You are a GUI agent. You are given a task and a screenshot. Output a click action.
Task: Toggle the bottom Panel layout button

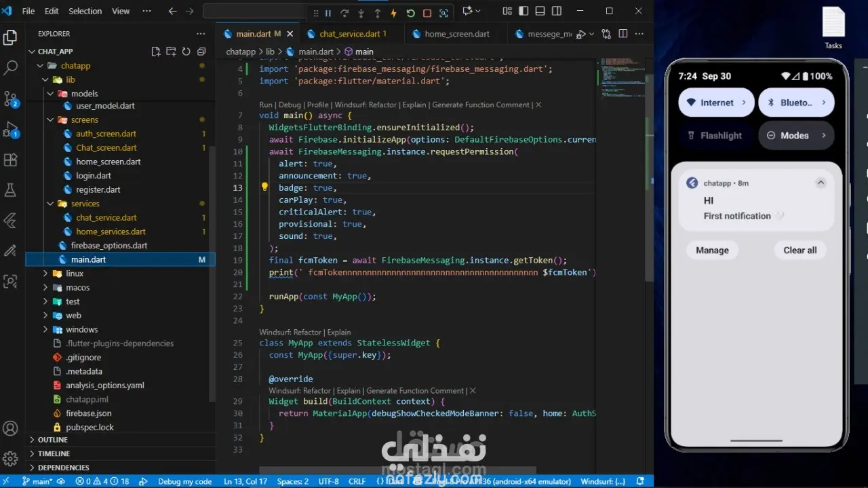(540, 11)
